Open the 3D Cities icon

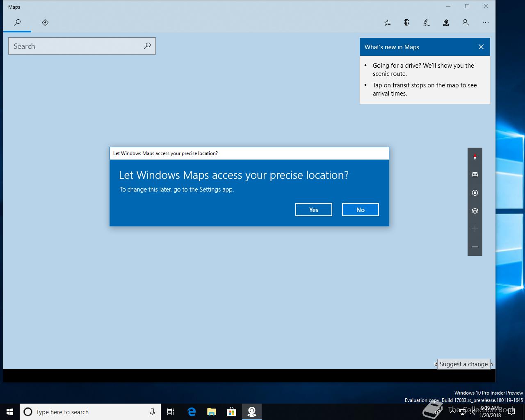coord(446,23)
